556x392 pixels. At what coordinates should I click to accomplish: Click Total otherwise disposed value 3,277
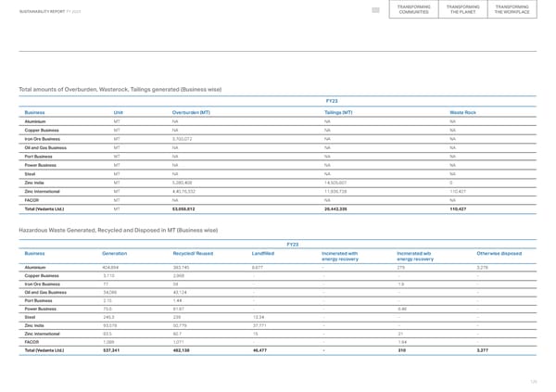pos(482,350)
